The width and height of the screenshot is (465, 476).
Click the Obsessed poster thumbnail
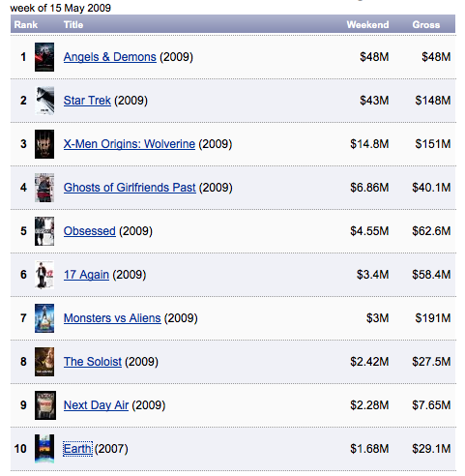pyautogui.click(x=44, y=231)
